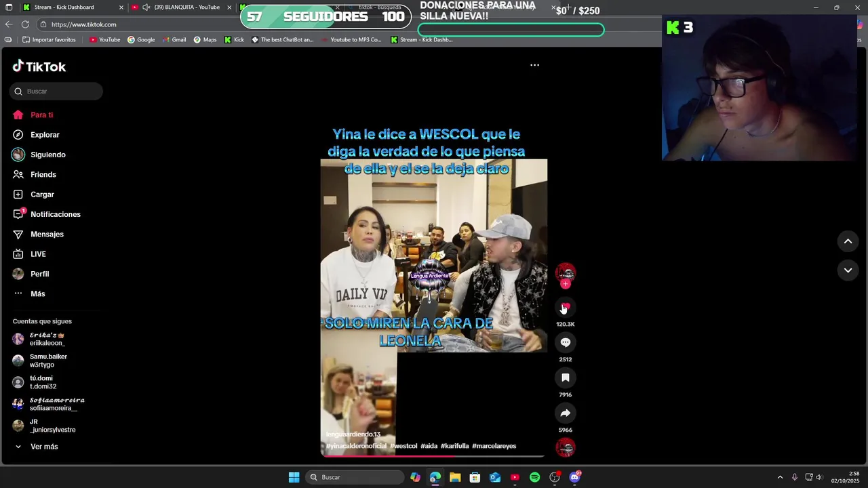Share the video with the arrow icon
The width and height of the screenshot is (868, 488).
(566, 413)
